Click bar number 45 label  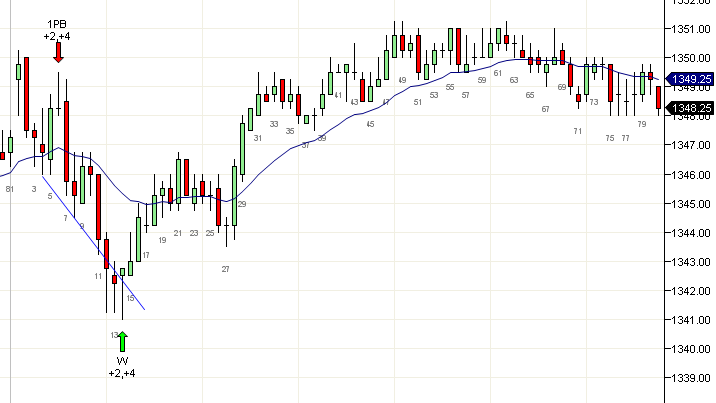tap(370, 124)
